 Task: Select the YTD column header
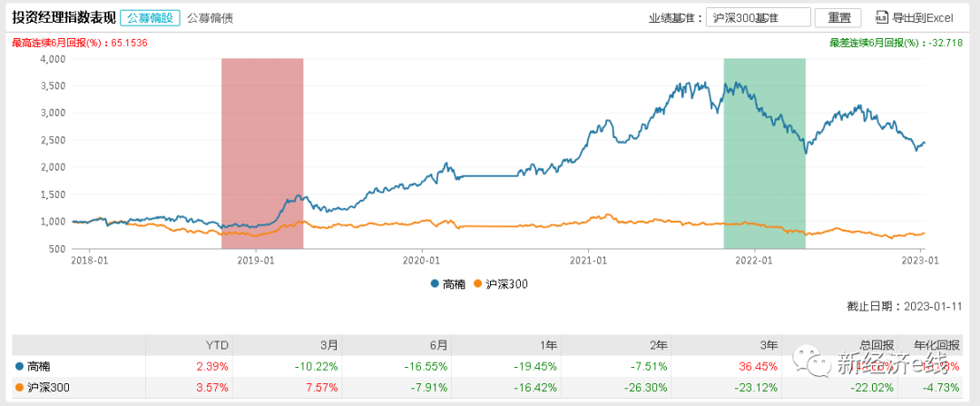click(x=218, y=345)
